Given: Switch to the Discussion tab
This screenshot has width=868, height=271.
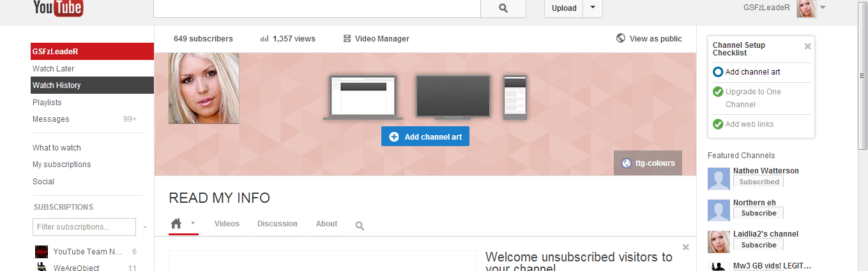Looking at the screenshot, I should click(277, 224).
